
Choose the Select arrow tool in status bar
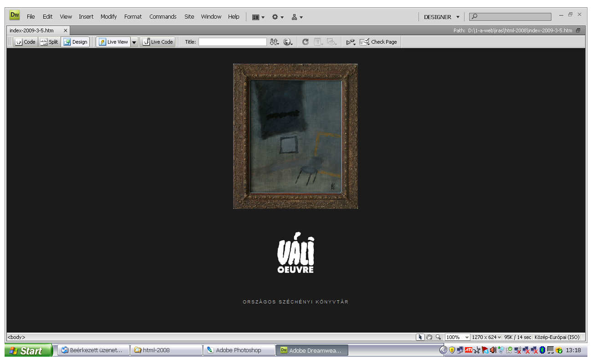(420, 337)
